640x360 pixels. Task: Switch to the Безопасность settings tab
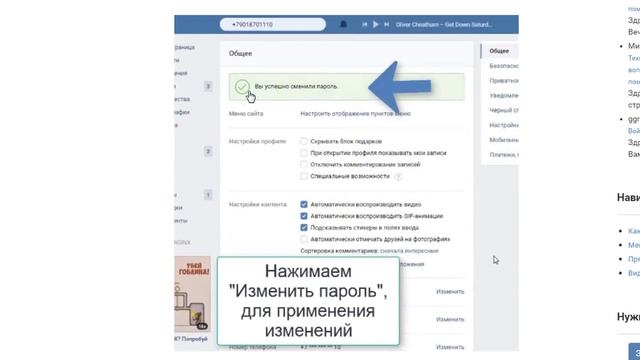504,66
